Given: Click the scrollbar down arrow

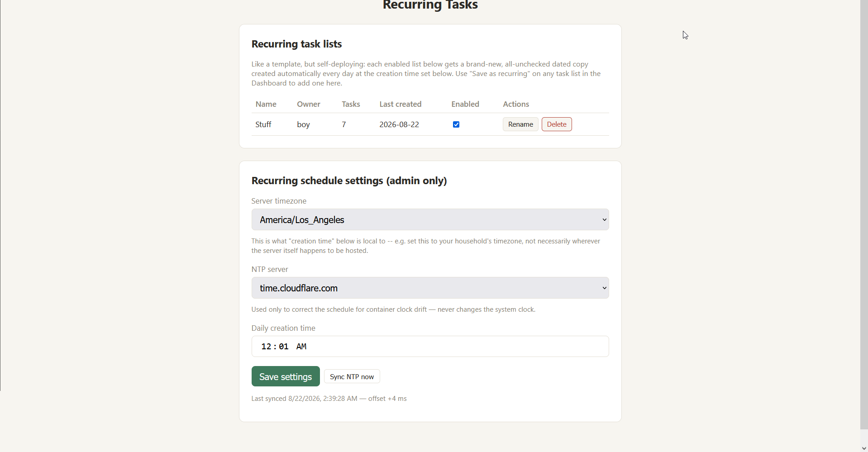Looking at the screenshot, I should [x=864, y=448].
